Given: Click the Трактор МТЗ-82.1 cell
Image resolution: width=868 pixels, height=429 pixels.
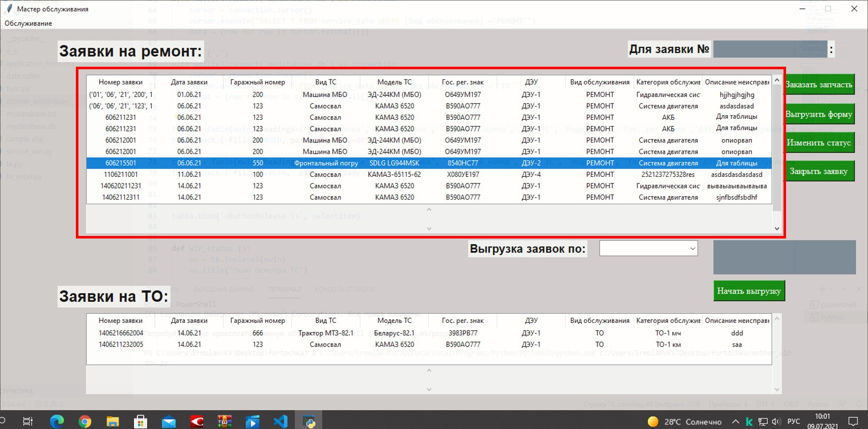Looking at the screenshot, I should pos(326,333).
